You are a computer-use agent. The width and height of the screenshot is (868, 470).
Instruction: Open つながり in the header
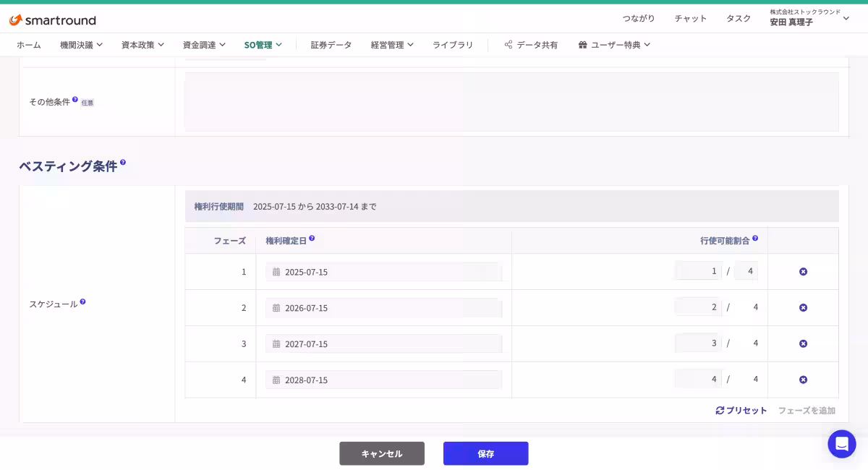[639, 18]
